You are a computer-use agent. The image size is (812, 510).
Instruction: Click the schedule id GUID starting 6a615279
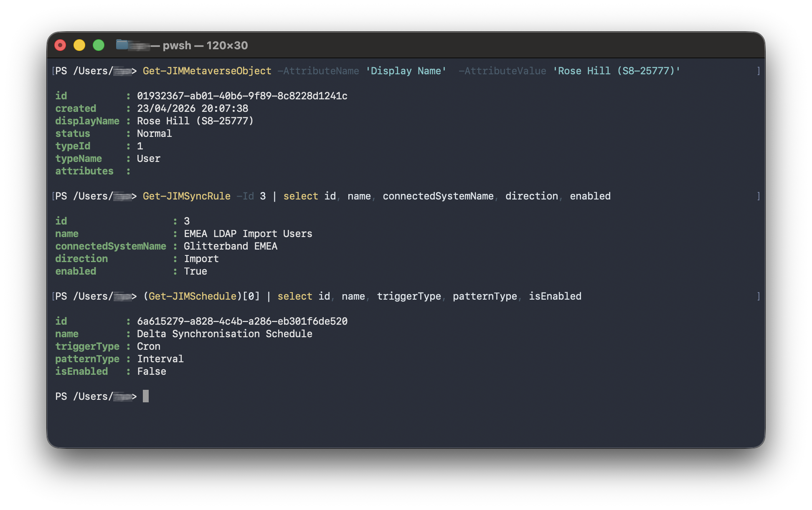(242, 321)
